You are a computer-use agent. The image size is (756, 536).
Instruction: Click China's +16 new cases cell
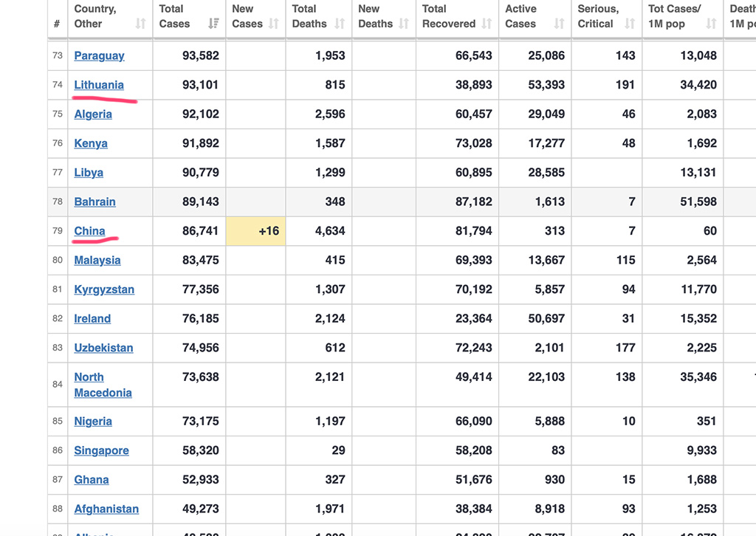(x=255, y=231)
